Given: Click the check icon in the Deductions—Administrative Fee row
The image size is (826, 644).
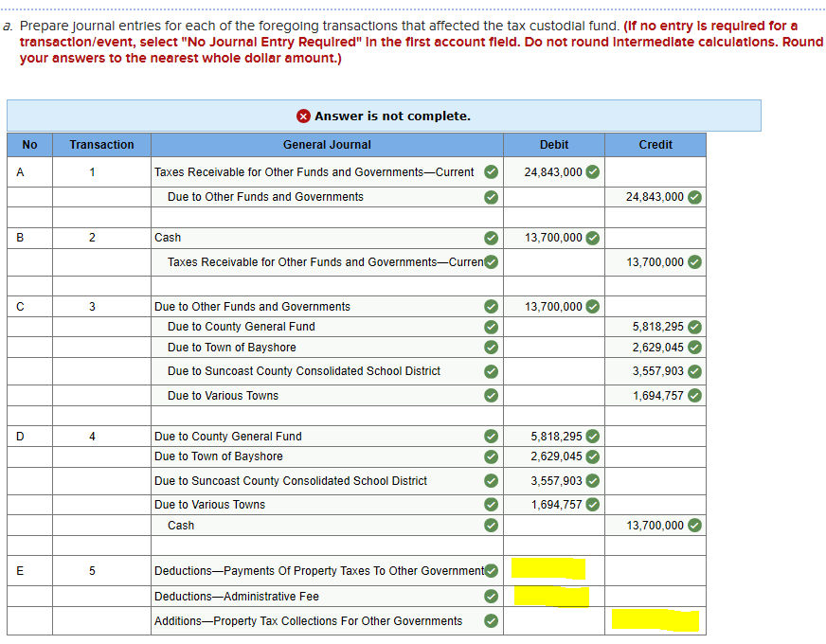Looking at the screenshot, I should click(x=491, y=596).
